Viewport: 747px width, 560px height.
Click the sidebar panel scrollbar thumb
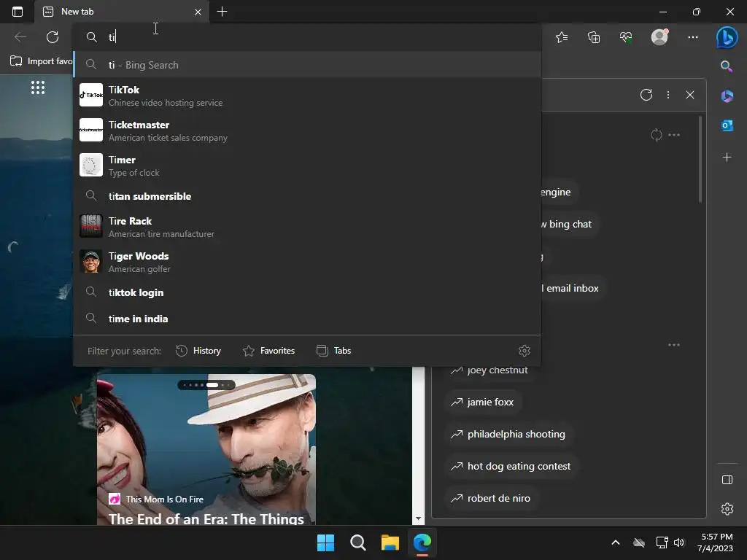point(700,159)
